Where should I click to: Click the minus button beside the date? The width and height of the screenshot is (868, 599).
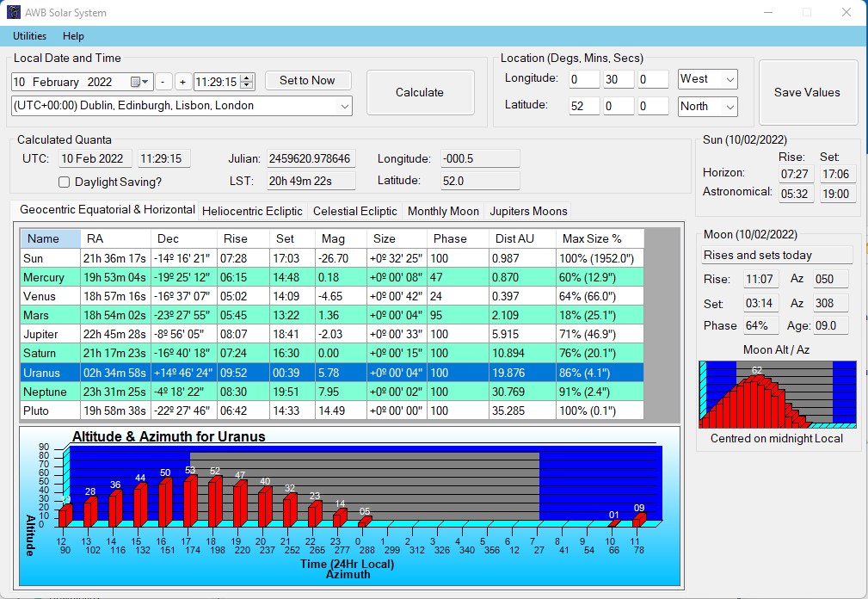point(164,82)
